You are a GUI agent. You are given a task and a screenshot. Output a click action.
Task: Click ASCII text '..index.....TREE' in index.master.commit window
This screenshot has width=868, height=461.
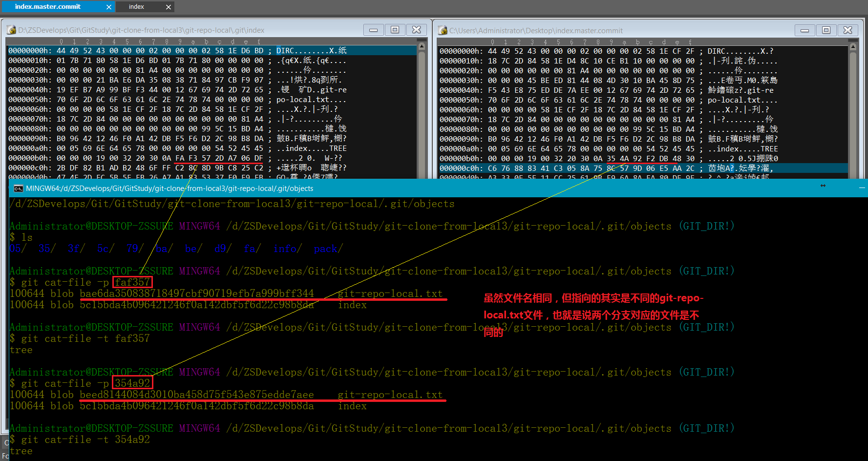click(x=742, y=148)
